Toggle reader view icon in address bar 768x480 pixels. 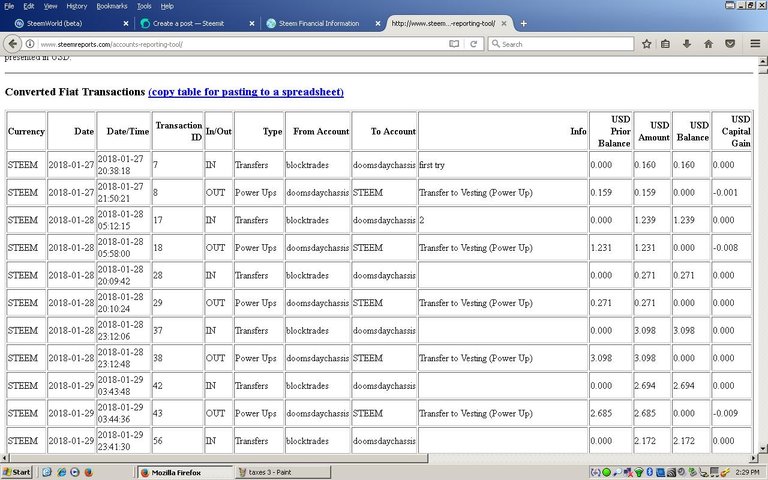454,44
